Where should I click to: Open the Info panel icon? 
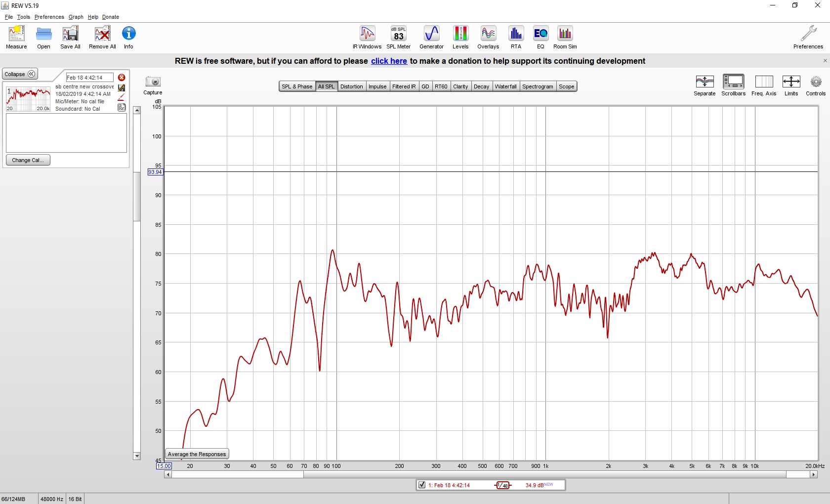128,38
